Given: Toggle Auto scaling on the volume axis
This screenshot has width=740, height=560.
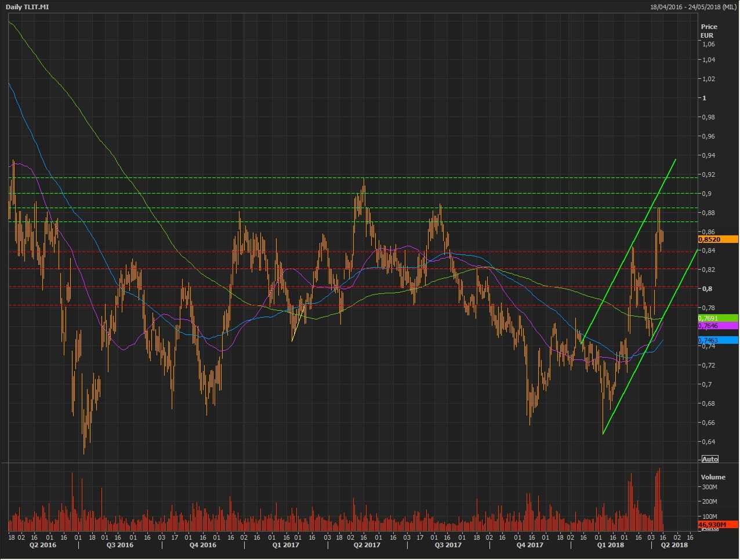Looking at the screenshot, I should [x=710, y=528].
